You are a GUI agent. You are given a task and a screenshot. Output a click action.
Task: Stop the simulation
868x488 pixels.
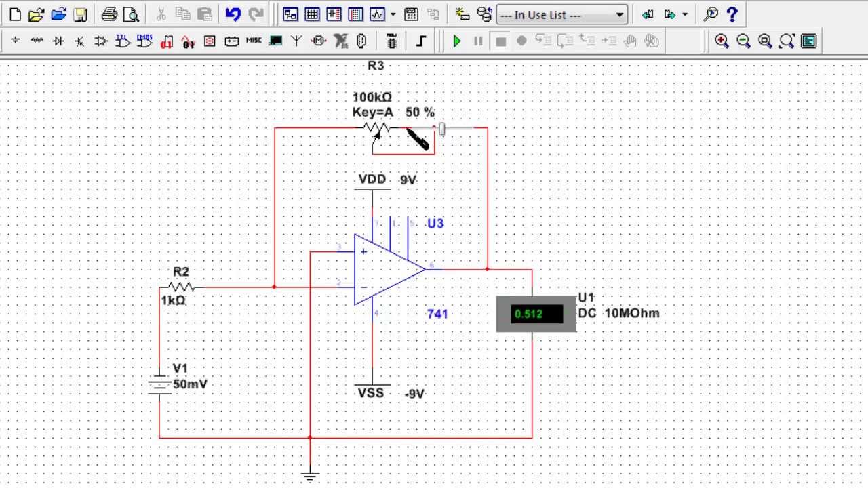[x=500, y=41]
